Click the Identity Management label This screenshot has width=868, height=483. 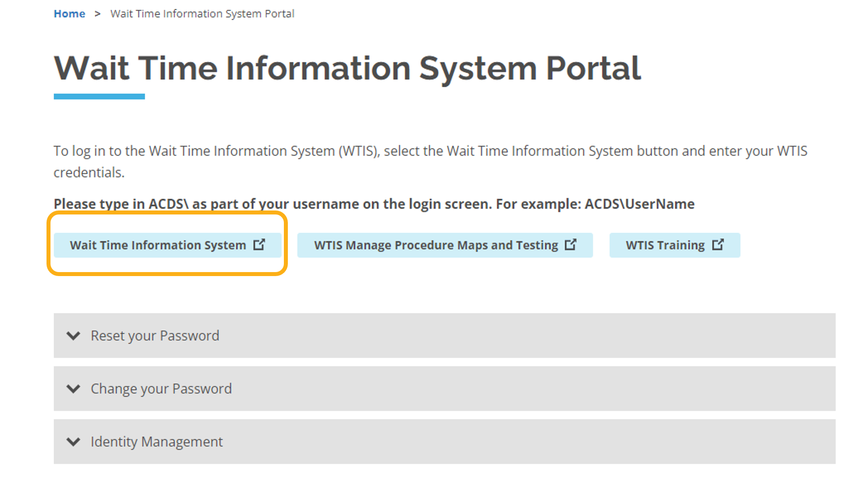pyautogui.click(x=156, y=442)
